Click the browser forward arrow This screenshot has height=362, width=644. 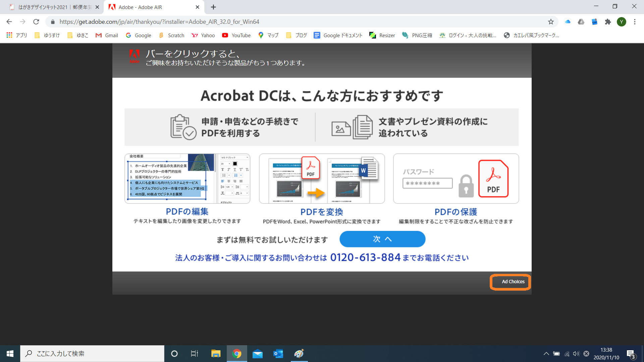click(22, 22)
